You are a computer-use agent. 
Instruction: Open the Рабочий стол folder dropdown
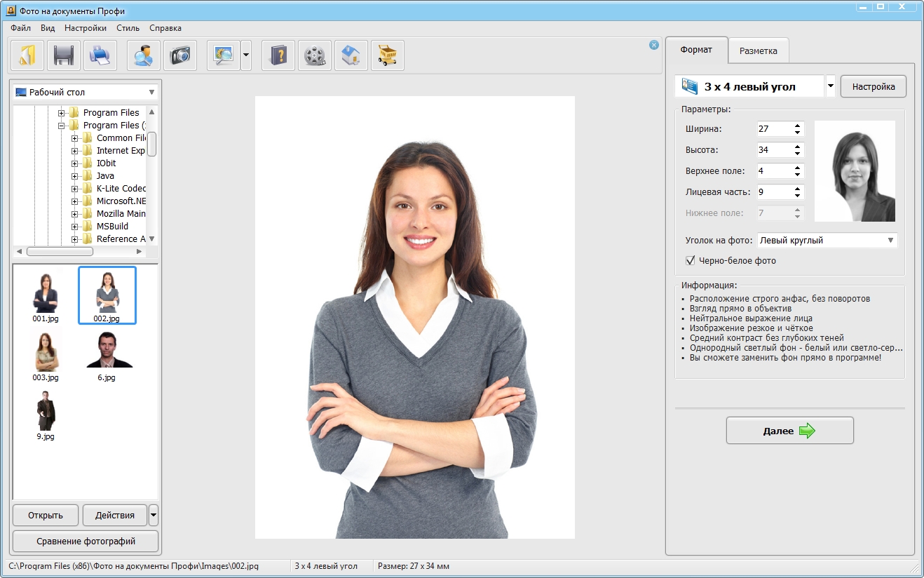tap(151, 93)
